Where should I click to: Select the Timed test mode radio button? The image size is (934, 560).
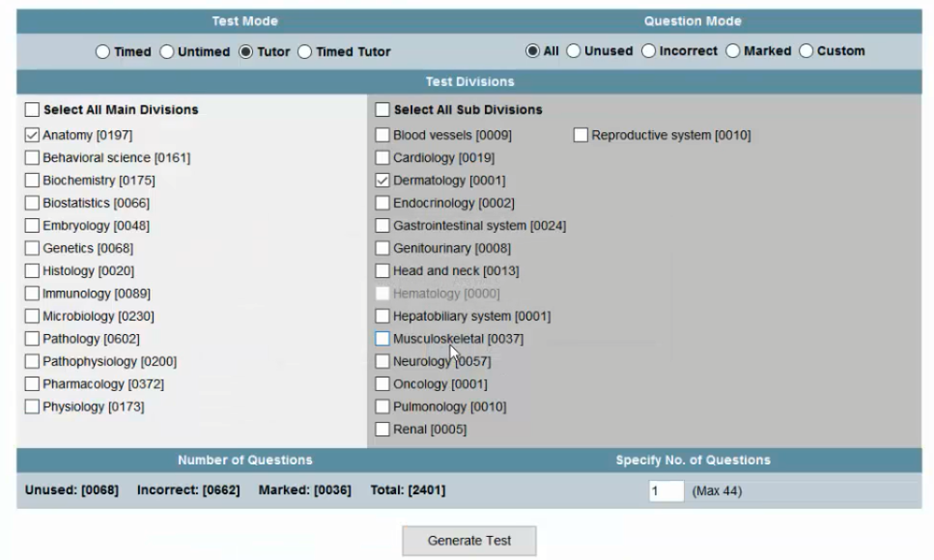coord(102,52)
